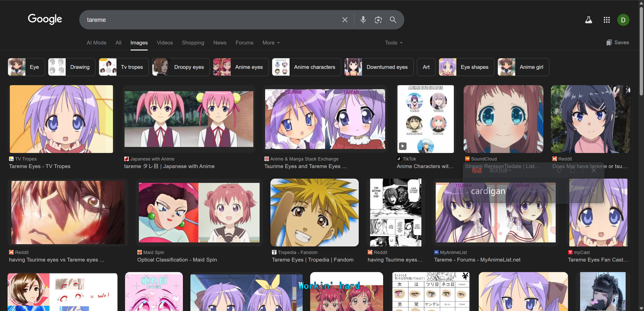
Task: Open 'Tareme Eyes | Tropedia | Fandom' link
Action: click(x=313, y=260)
